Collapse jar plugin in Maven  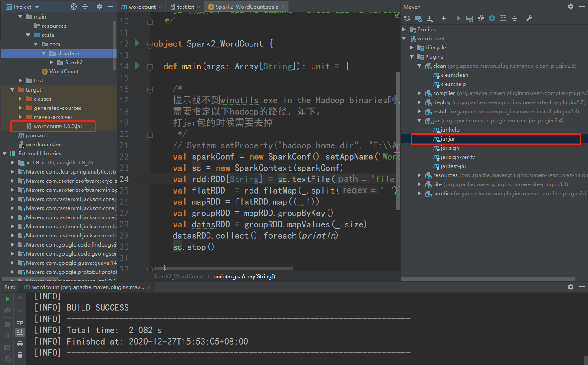(420, 121)
